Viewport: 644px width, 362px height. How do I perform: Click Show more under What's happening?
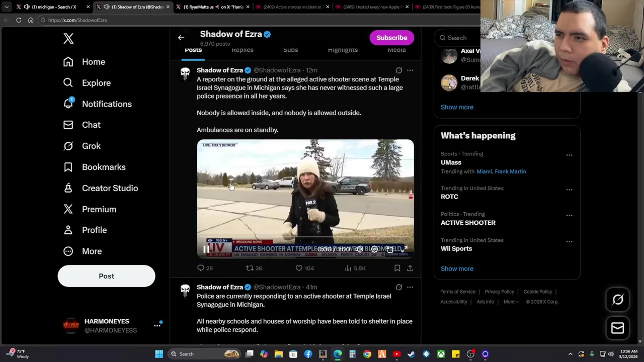457,268
